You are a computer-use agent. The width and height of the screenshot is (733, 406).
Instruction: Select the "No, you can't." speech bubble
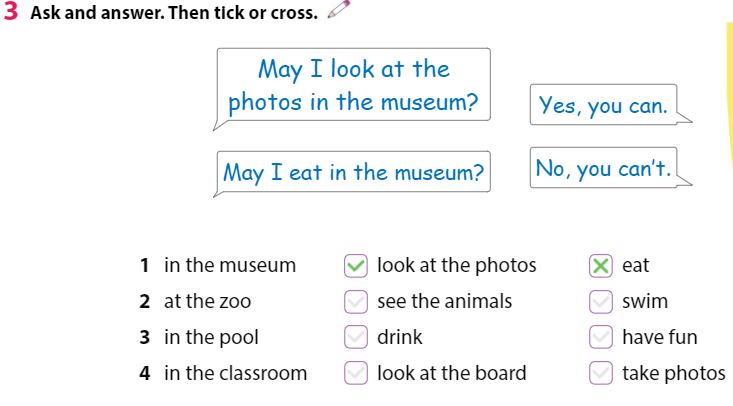pos(603,169)
